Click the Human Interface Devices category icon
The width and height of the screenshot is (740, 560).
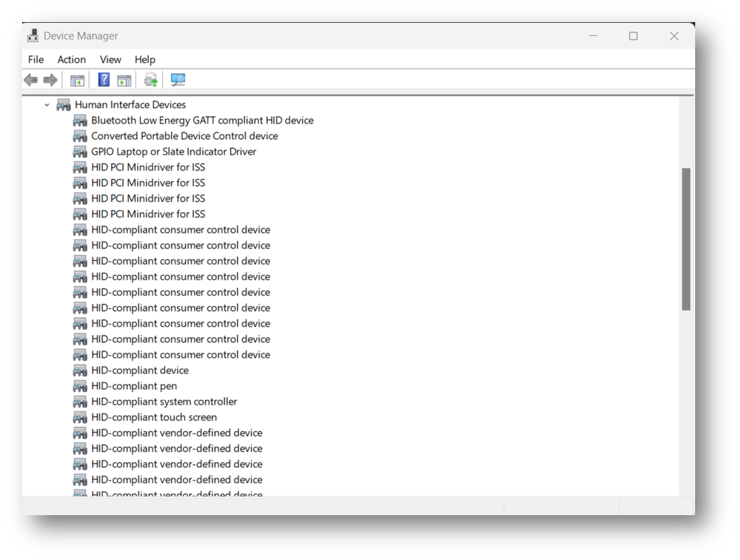coord(63,104)
